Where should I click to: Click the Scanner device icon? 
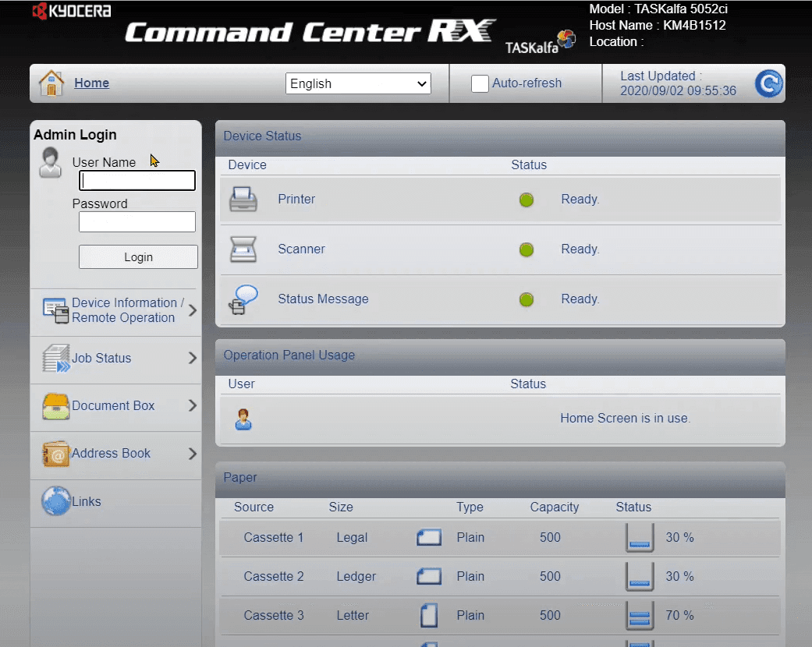coord(243,249)
